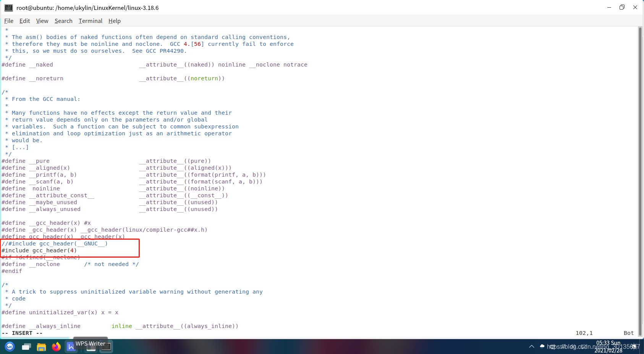Open the file manager from the taskbar
The image size is (644, 354).
coord(42,347)
